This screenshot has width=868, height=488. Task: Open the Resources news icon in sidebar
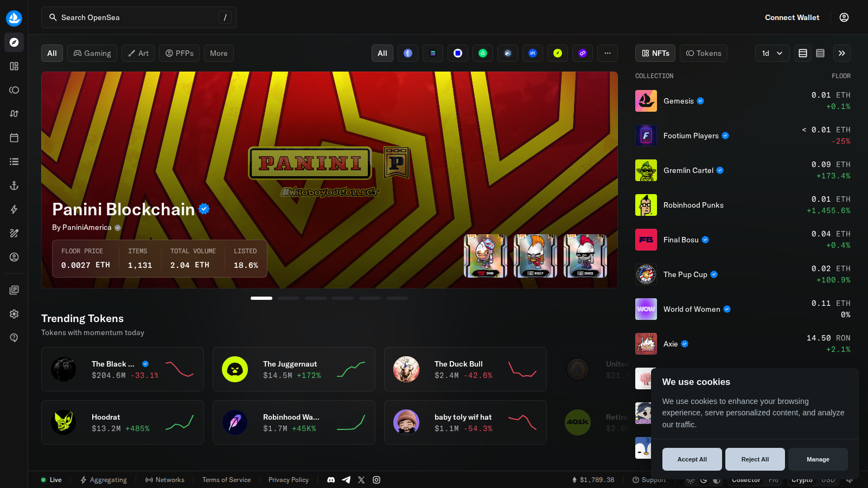pos(14,290)
